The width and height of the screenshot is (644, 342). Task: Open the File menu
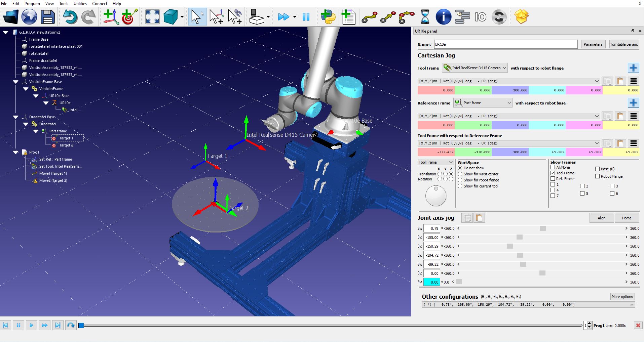4,3
